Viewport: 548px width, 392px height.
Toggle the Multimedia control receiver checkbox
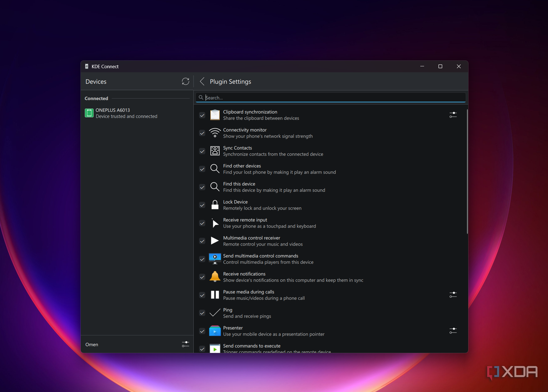pyautogui.click(x=202, y=241)
